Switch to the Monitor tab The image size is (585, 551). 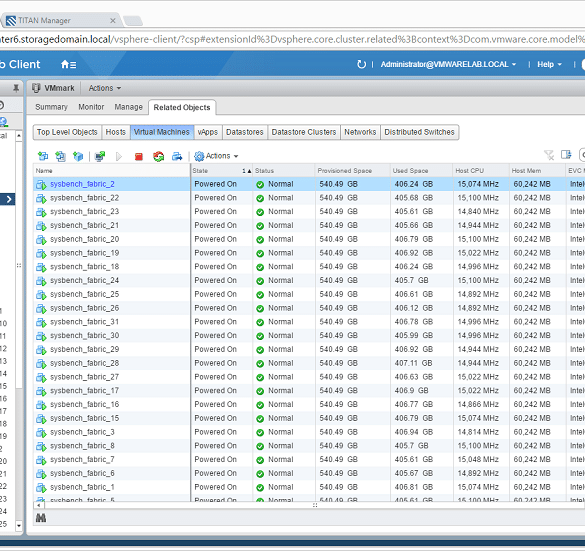pos(91,107)
